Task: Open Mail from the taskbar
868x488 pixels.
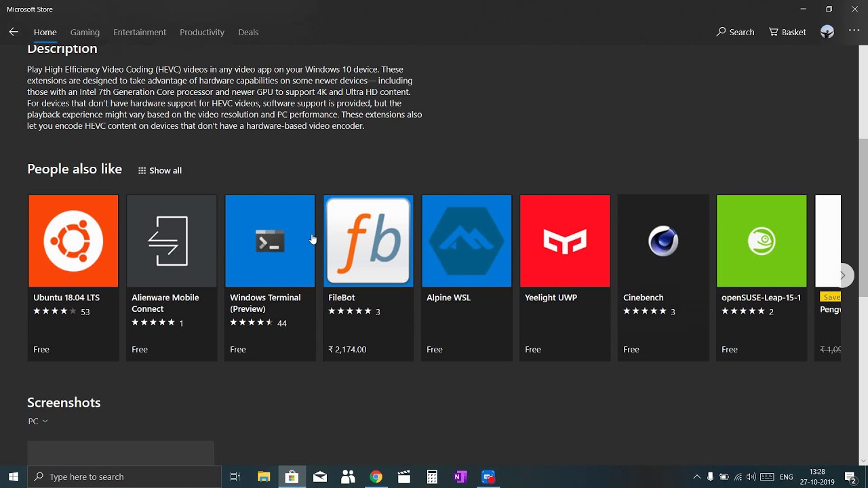Action: point(320,476)
